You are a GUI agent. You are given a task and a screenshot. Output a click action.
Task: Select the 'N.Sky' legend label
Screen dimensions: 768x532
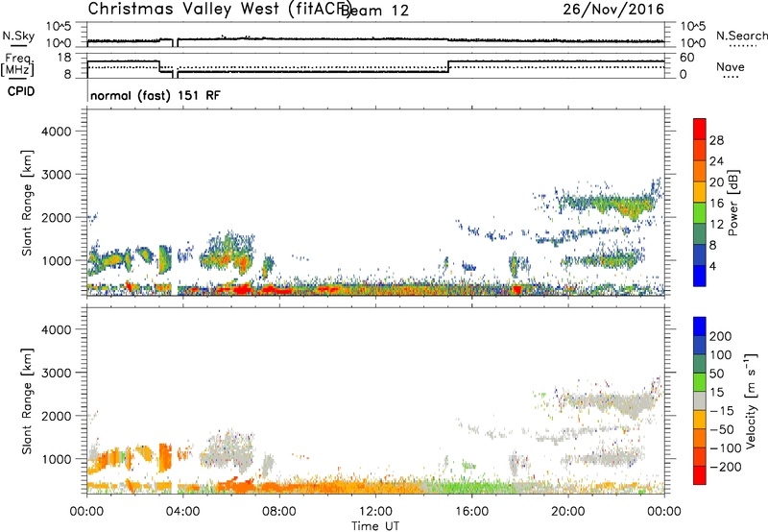(18, 36)
